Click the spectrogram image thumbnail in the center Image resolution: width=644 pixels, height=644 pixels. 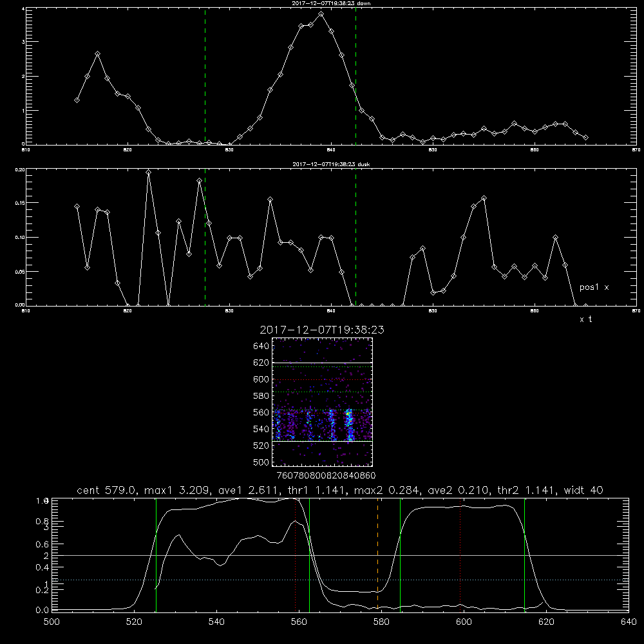(x=323, y=402)
